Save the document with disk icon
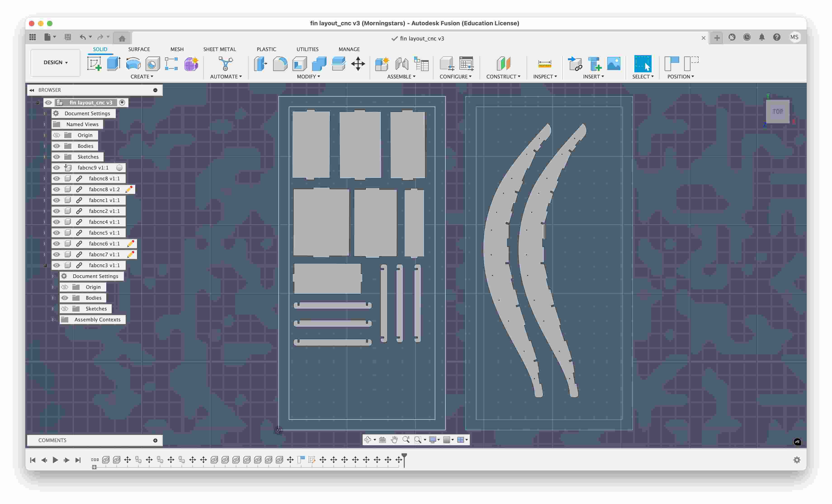Viewport: 832px width, 504px height. (x=68, y=37)
